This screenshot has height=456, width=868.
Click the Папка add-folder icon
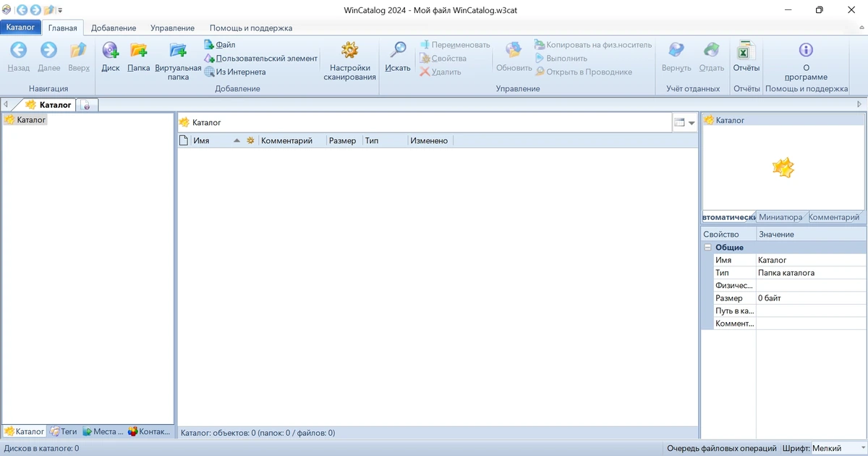tap(138, 50)
